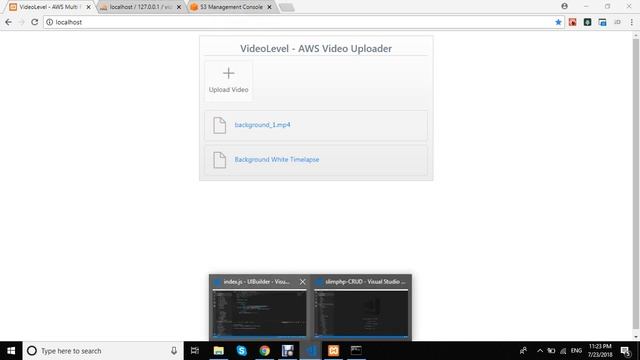Reload the localhost page
640x360 pixels.
[35, 22]
